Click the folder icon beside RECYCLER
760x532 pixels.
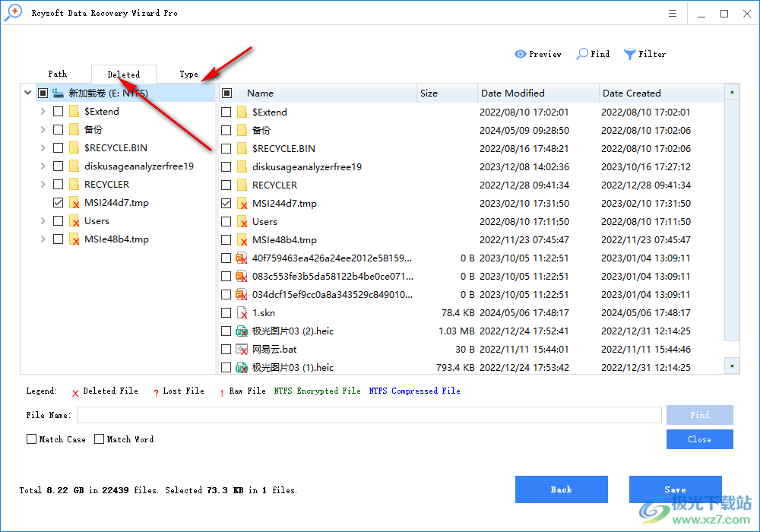pyautogui.click(x=74, y=184)
